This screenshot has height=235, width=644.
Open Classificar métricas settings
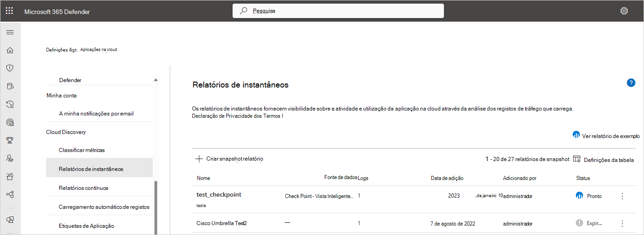[x=82, y=150]
